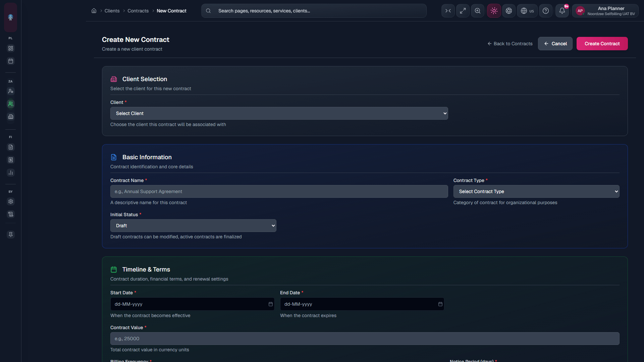Screen dimensions: 644x362
Task: Click the Create Contract button
Action: click(602, 44)
